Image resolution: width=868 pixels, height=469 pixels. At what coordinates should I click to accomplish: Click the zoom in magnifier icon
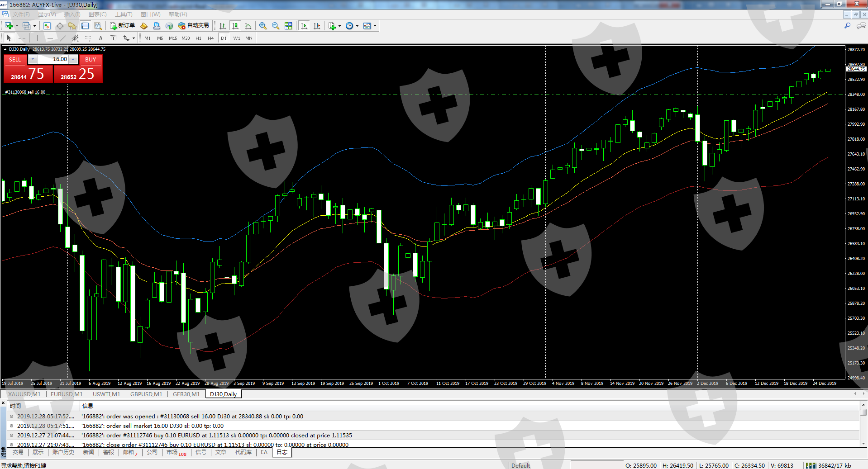pos(263,26)
